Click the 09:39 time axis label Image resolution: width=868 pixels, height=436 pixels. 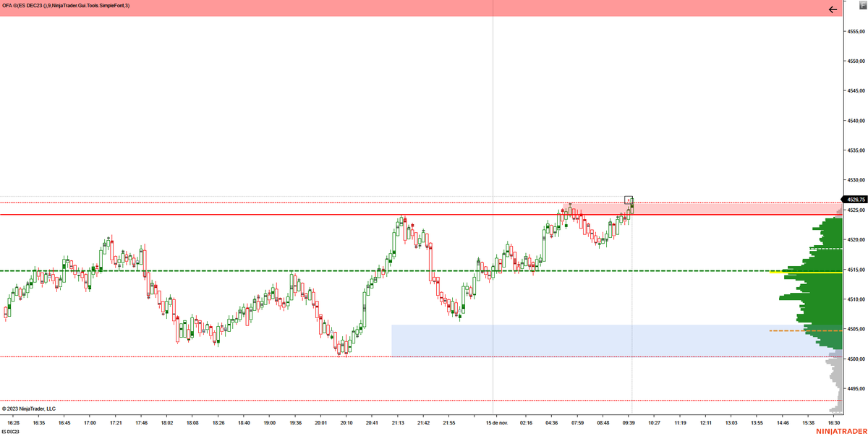(x=629, y=422)
